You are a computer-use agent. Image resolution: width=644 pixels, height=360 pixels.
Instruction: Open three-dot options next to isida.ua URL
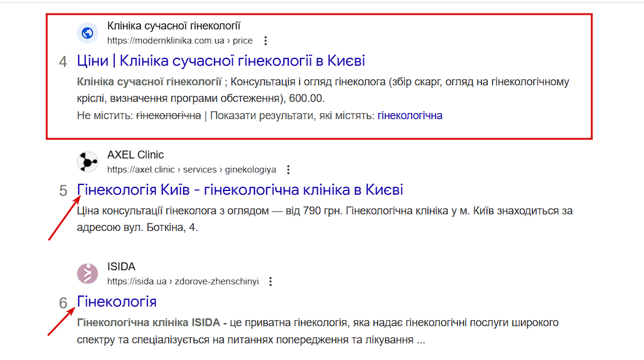tap(270, 281)
